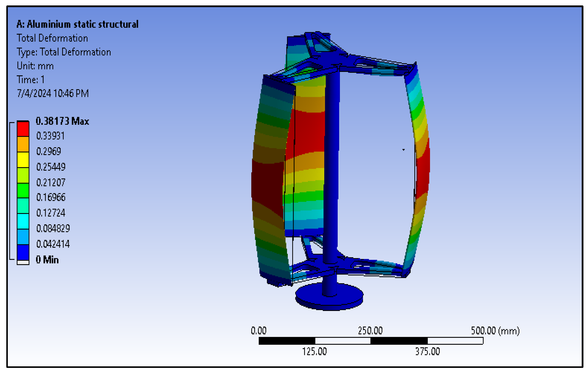Select the orange legend color band
Viewport: 588px width, 372px height.
click(23, 144)
